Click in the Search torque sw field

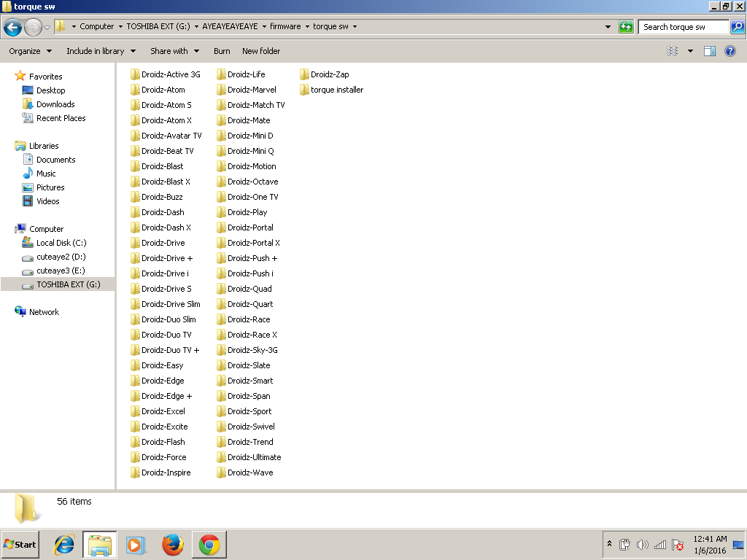click(684, 27)
